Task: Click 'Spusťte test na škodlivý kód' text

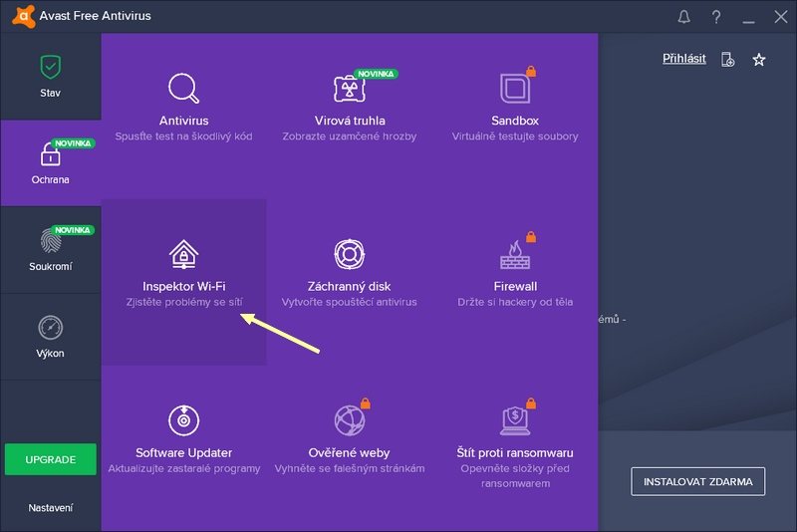Action: pyautogui.click(x=183, y=136)
